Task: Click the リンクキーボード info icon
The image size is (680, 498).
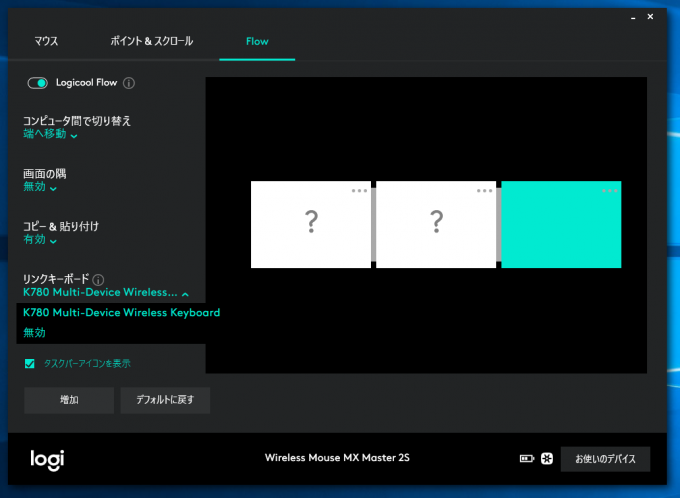Action: (98, 280)
